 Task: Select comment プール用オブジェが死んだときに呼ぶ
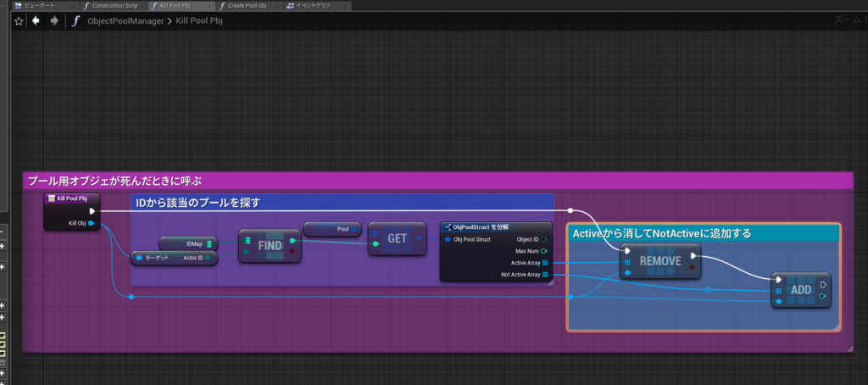pos(437,181)
